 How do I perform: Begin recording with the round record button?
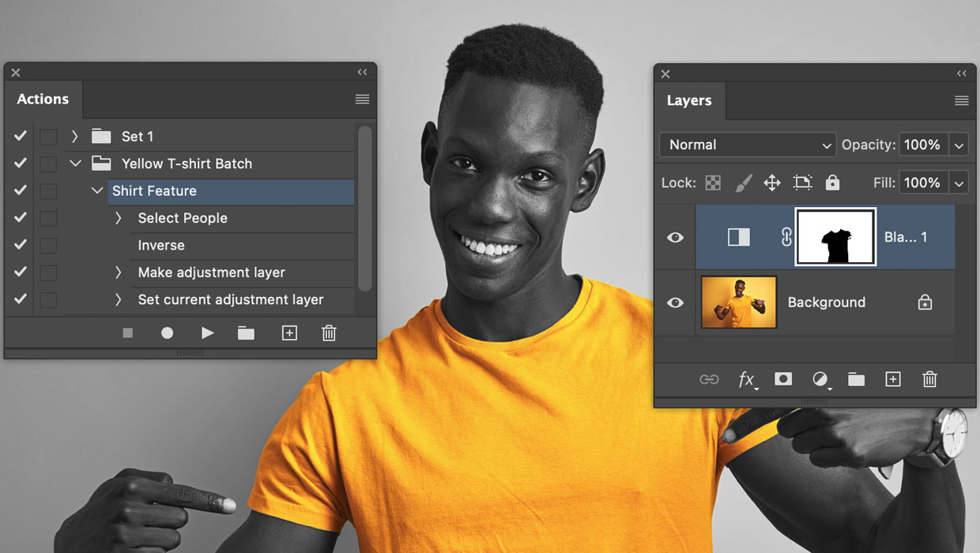coord(167,333)
